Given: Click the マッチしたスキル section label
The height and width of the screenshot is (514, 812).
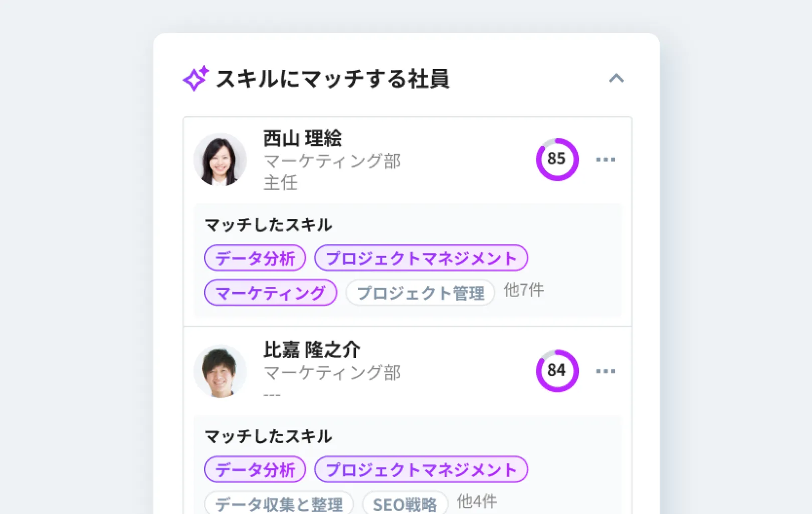Looking at the screenshot, I should (x=268, y=225).
